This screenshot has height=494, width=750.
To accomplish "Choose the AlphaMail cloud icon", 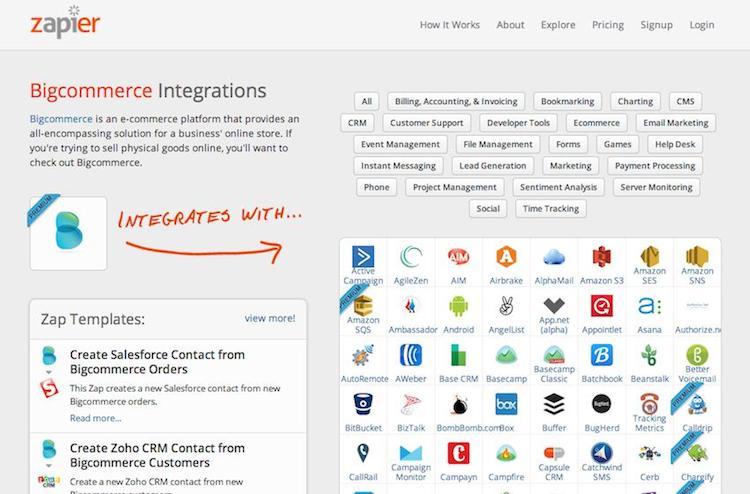I will 554,257.
